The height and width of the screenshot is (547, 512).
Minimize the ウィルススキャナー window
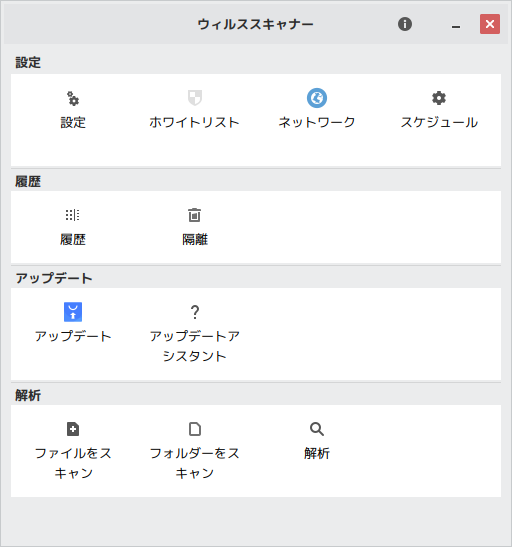click(x=455, y=24)
